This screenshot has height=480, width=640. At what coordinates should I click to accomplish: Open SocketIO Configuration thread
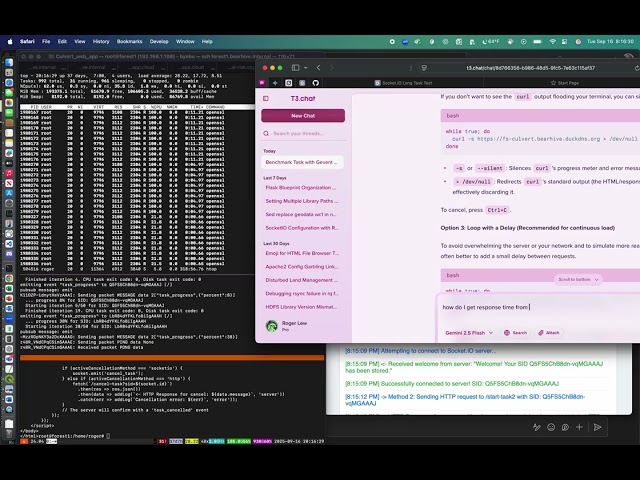[302, 228]
